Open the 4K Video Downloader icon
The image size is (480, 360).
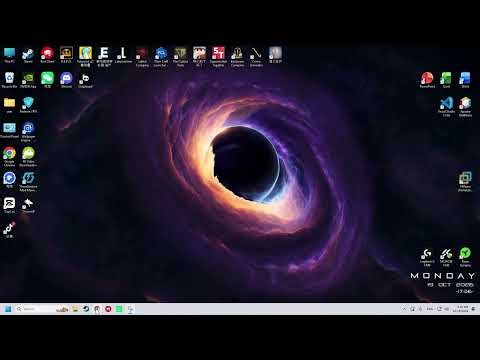pyautogui.click(x=28, y=156)
